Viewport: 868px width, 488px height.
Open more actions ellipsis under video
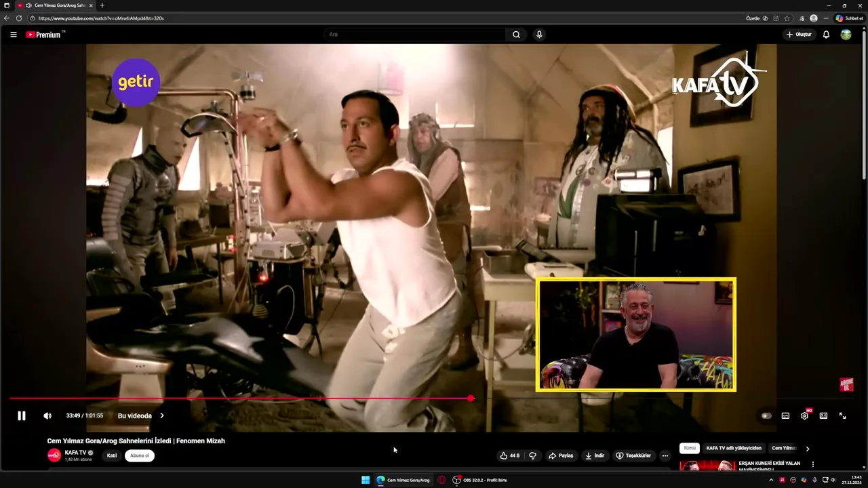(665, 455)
